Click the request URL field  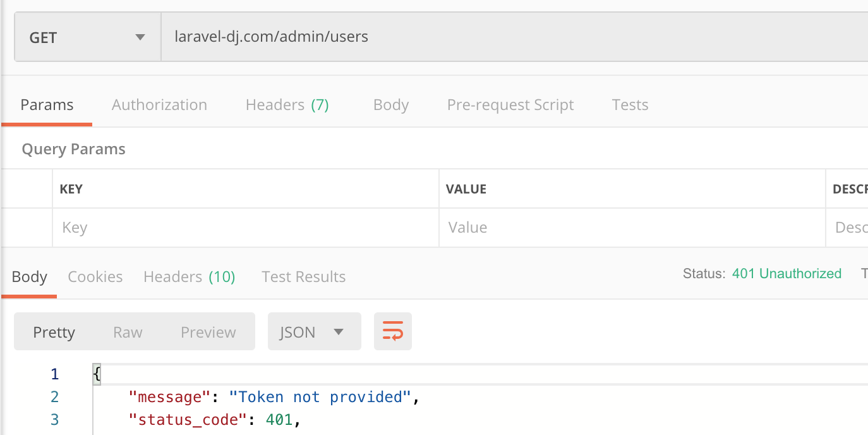(x=505, y=37)
